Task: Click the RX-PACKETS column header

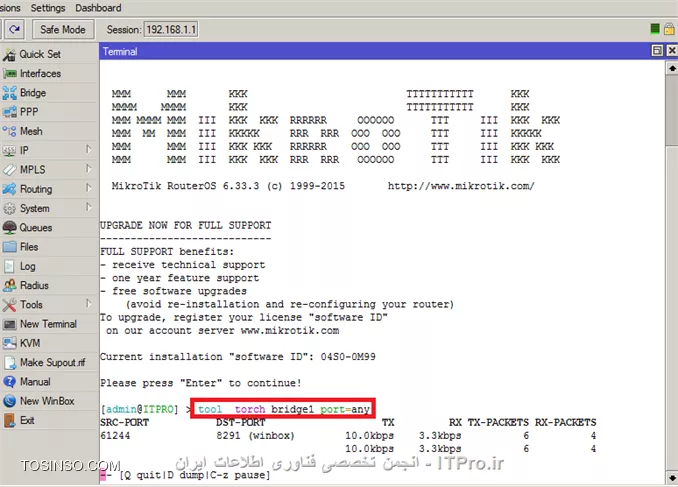Action: tap(566, 423)
